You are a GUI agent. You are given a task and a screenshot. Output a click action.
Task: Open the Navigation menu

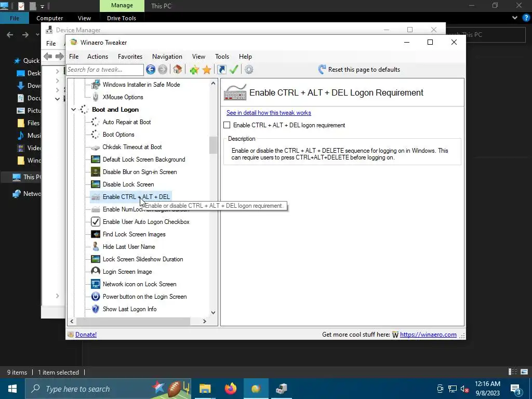(167, 57)
